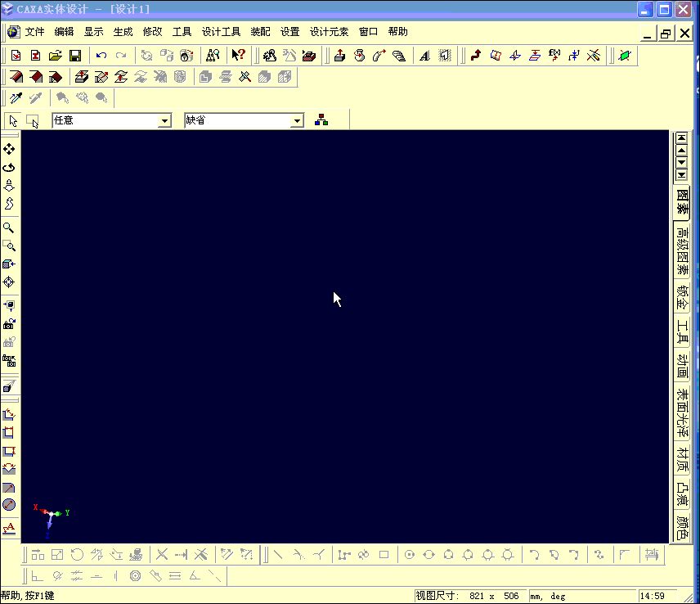Open the 设计元素 menu

[x=329, y=32]
